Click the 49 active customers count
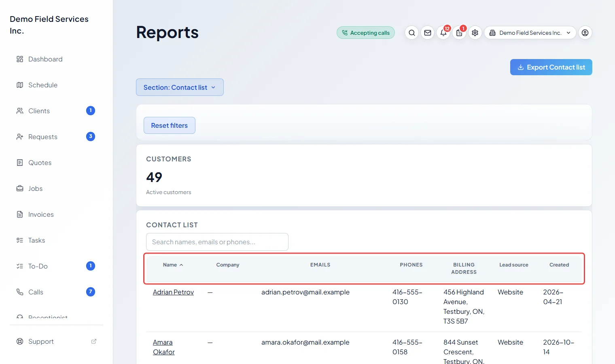This screenshot has width=615, height=364. [154, 177]
